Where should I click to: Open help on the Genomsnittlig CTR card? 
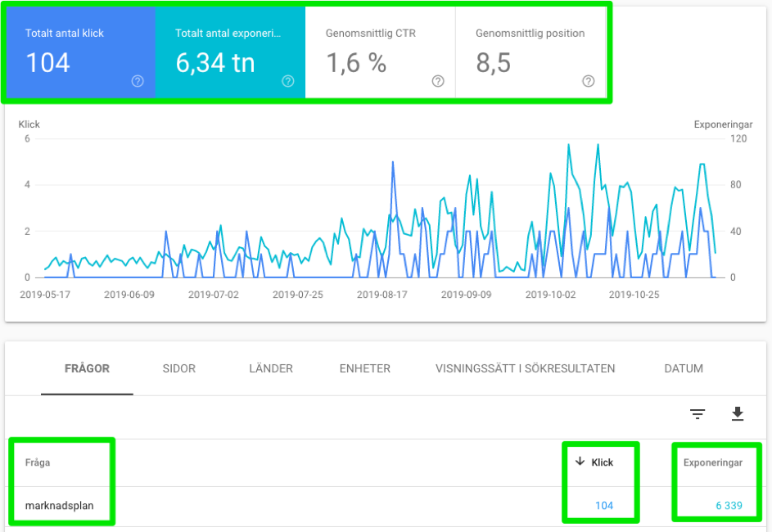(x=437, y=81)
